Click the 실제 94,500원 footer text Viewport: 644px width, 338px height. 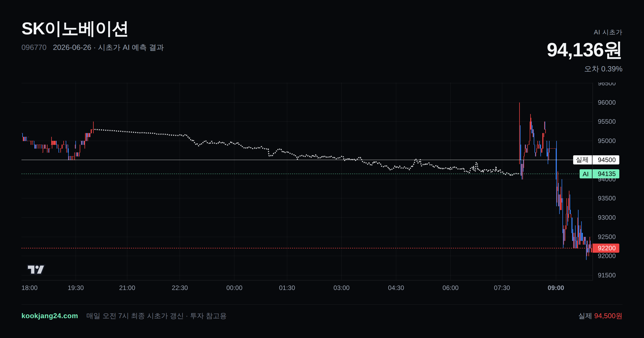coord(600,316)
